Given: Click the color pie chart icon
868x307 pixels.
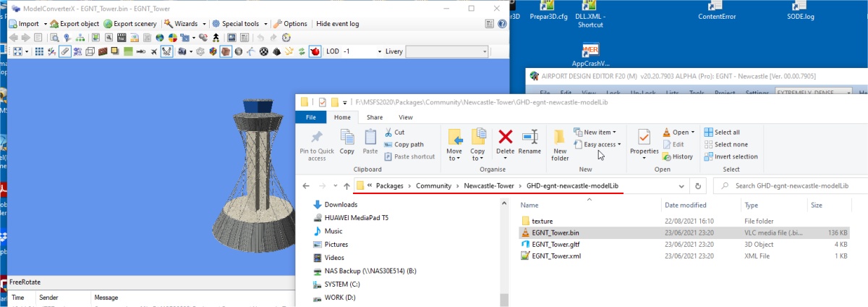Looking at the screenshot, I should 173,38.
